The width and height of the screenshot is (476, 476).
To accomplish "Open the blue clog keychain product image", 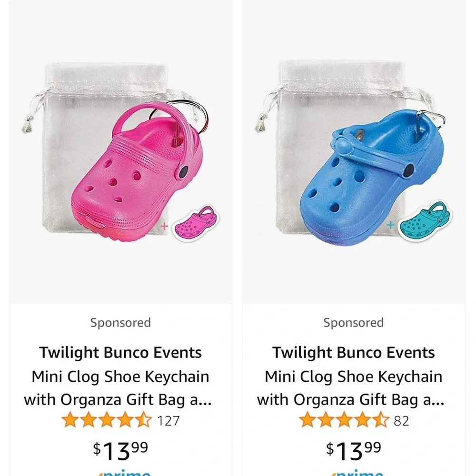I will pos(354,152).
